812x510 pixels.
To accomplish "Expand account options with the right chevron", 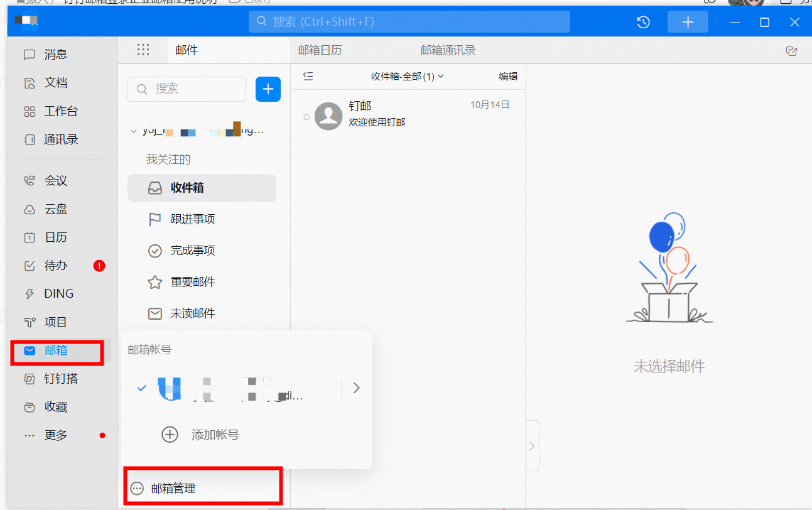I will coord(357,388).
